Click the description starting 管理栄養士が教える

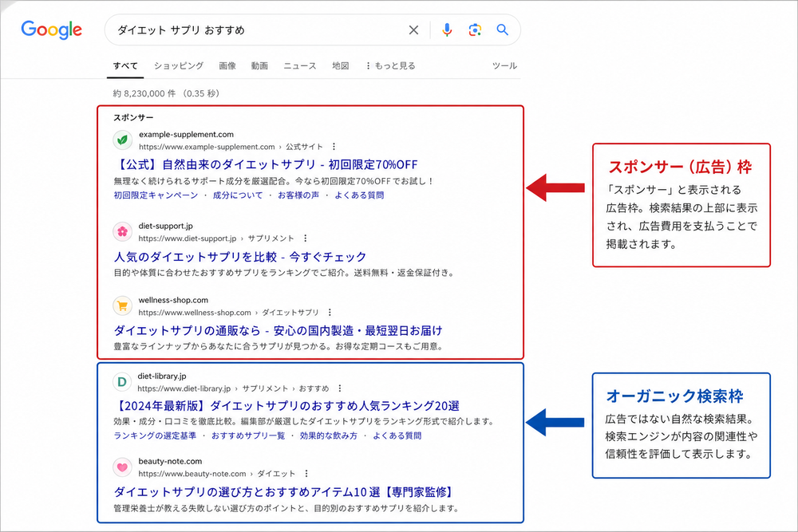tap(286, 508)
